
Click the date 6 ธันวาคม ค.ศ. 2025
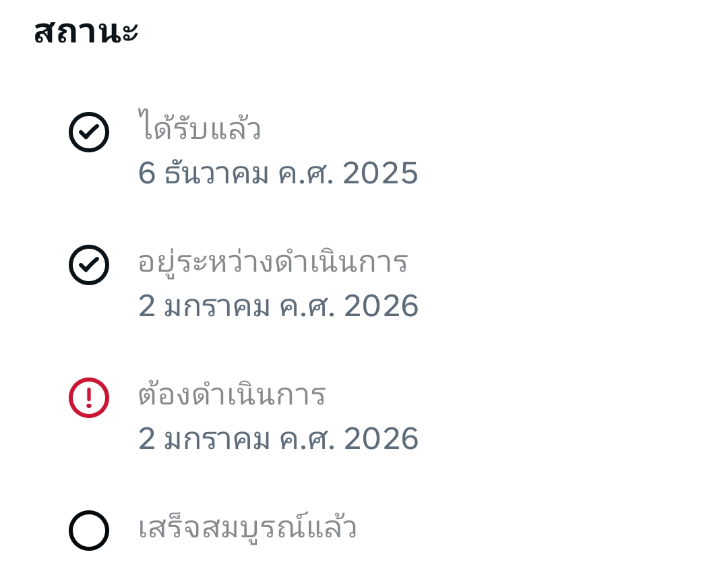point(278,173)
